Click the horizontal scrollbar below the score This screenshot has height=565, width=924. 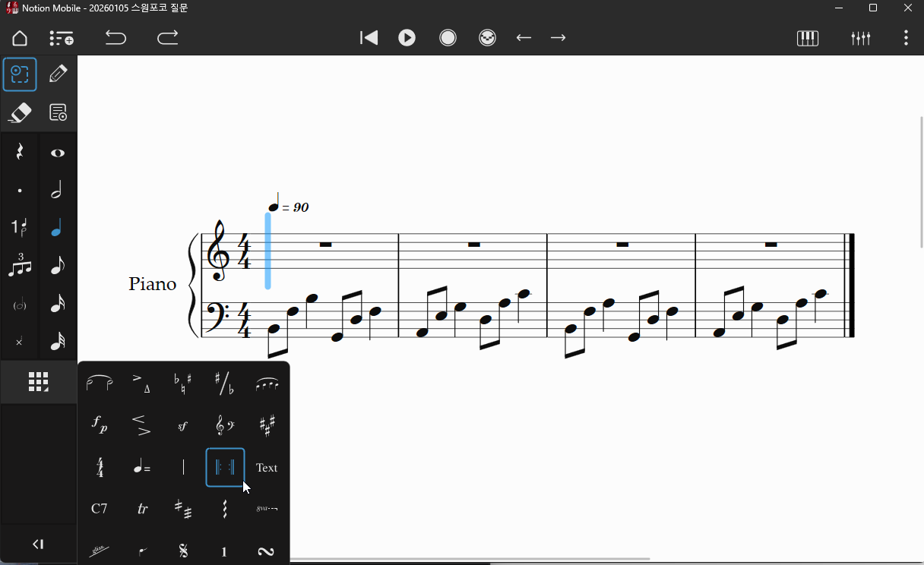click(x=470, y=560)
